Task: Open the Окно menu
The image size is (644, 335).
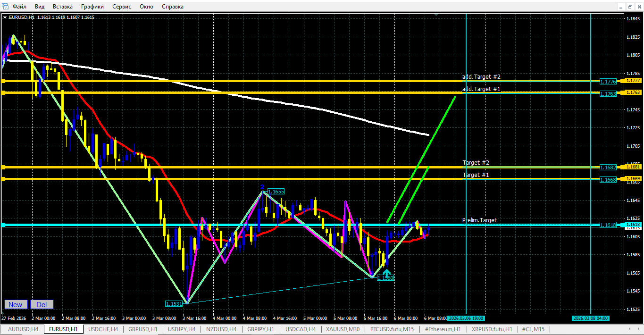Action: click(x=147, y=7)
